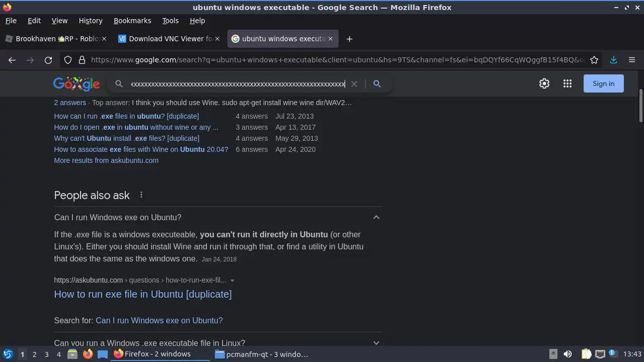This screenshot has height=362, width=644.
Task: Click the taskbar clock showing 13:43
Action: (632, 354)
